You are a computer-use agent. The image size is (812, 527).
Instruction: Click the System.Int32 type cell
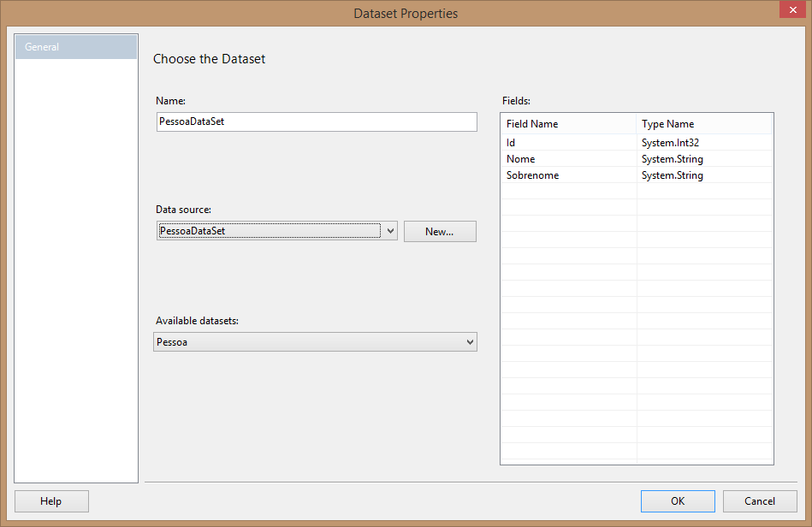click(x=703, y=143)
